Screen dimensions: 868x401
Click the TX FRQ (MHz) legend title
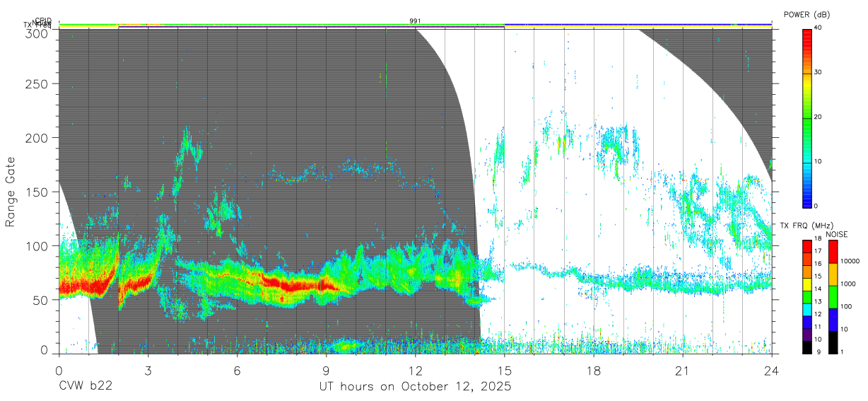click(807, 226)
